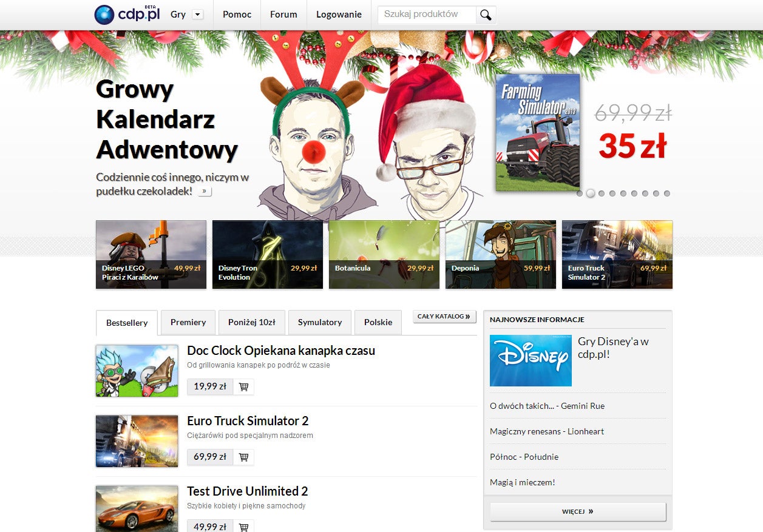
Task: Switch to the Bestsellery tab
Action: (127, 323)
